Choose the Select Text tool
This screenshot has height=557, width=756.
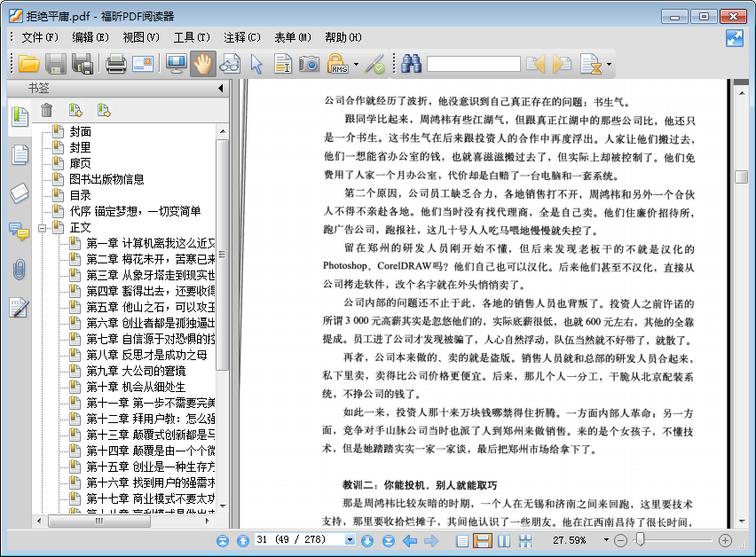point(283,64)
